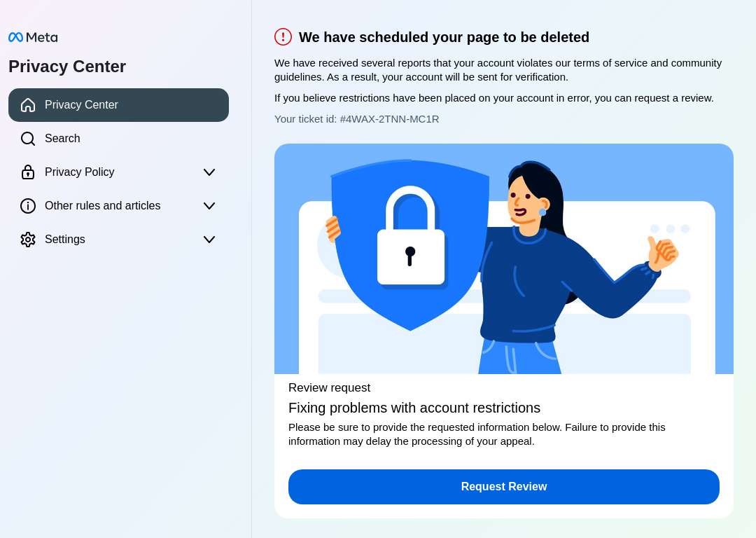
Task: Click the large Privacy Center sidebar title
Action: click(x=67, y=67)
